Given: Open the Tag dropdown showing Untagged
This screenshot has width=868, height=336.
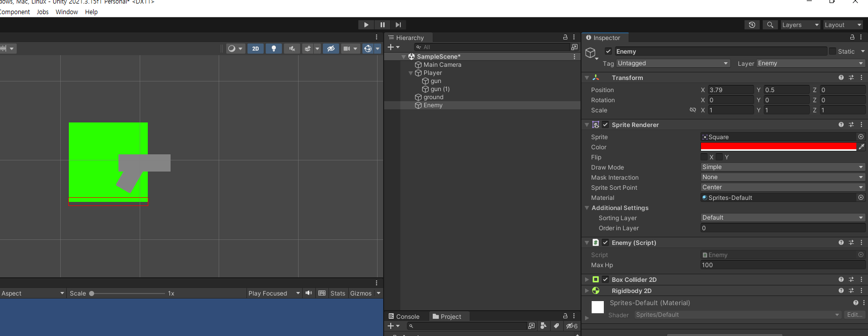Looking at the screenshot, I should point(673,63).
